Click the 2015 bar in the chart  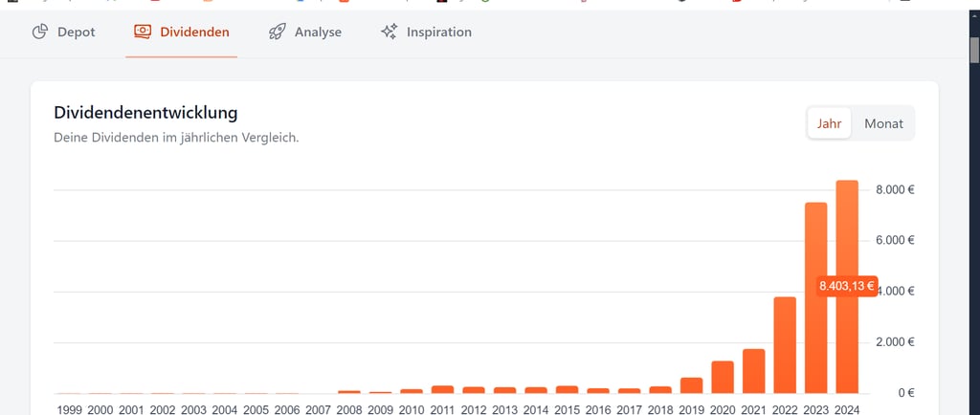[567, 389]
